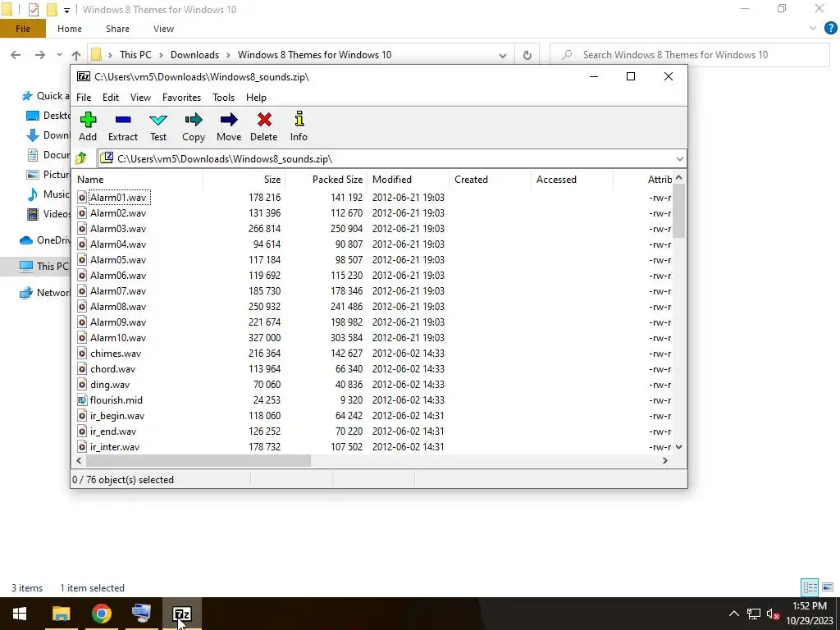Click the muted volume icon in system tray
The width and height of the screenshot is (840, 630).
[773, 614]
